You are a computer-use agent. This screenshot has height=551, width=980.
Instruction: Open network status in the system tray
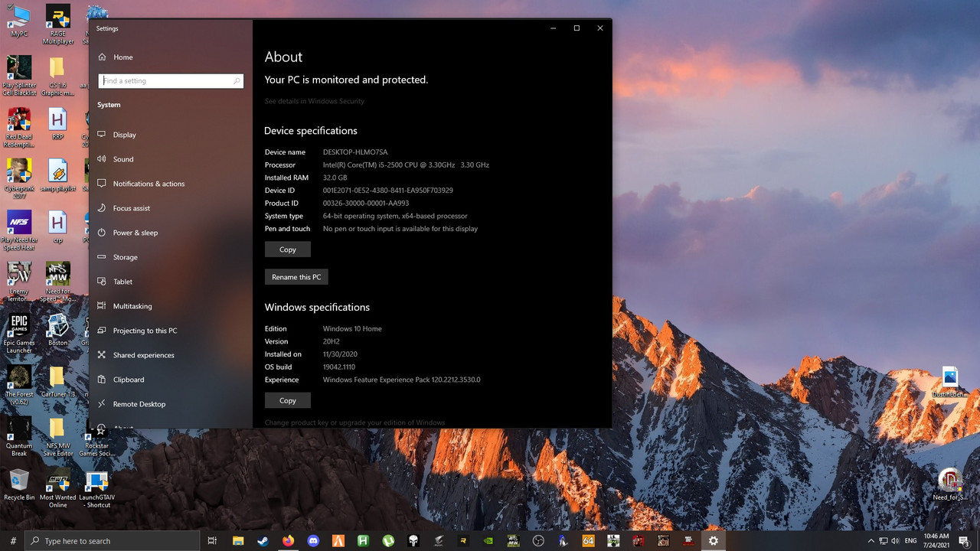coord(885,541)
